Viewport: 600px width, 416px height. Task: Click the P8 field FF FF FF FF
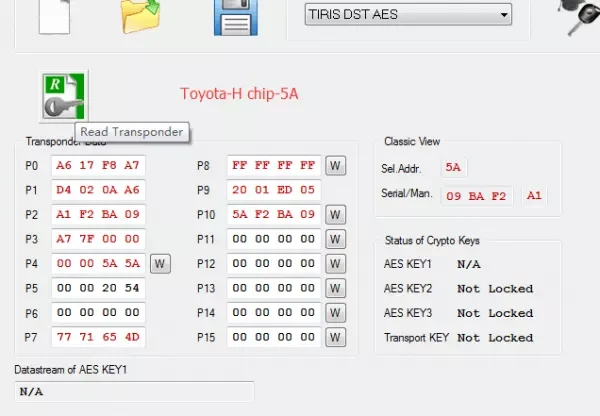274,166
